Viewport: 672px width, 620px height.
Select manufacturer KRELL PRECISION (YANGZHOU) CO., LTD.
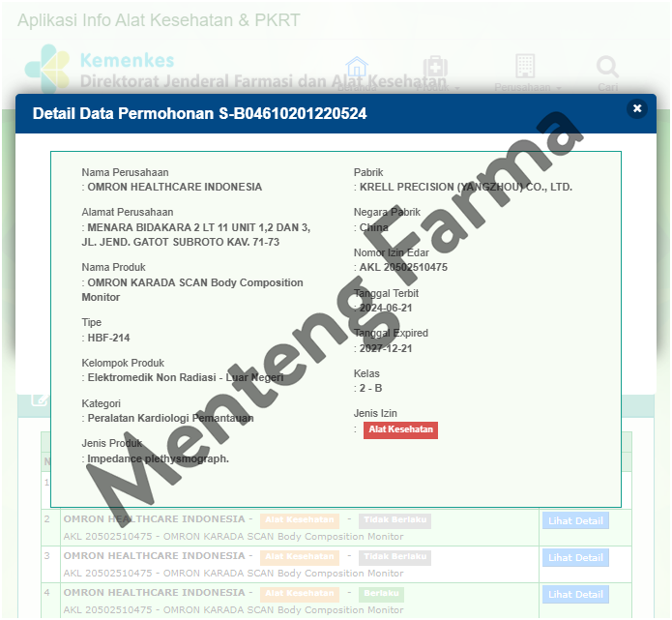coord(466,187)
